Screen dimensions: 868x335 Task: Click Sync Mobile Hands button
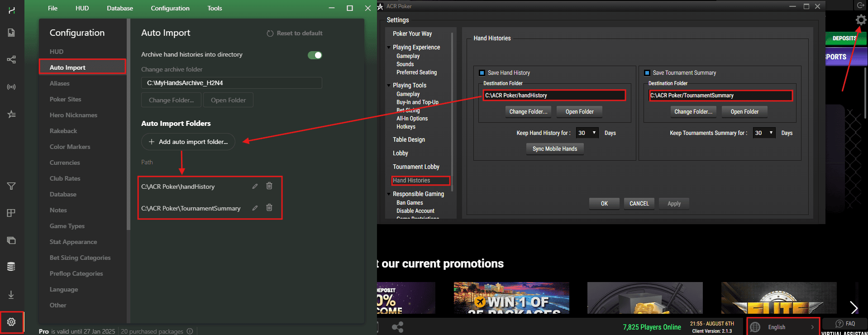[555, 149]
